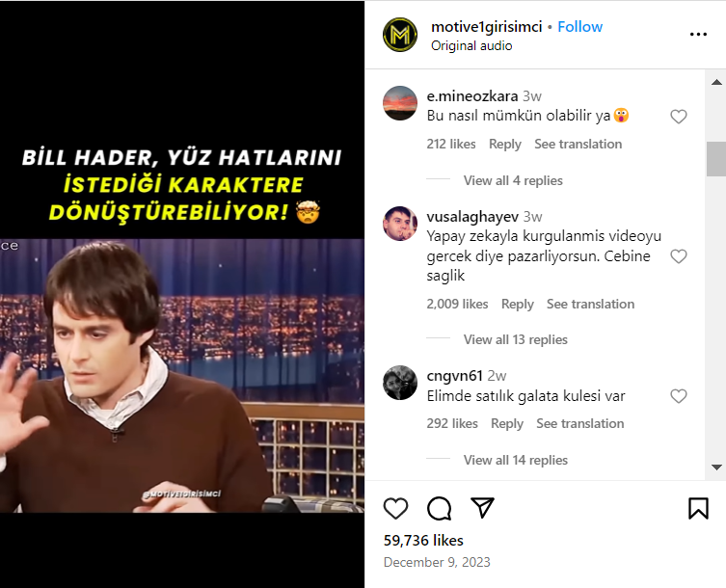Open motive1girisimci profile picture
Screen dimensions: 726x588
pos(400,35)
